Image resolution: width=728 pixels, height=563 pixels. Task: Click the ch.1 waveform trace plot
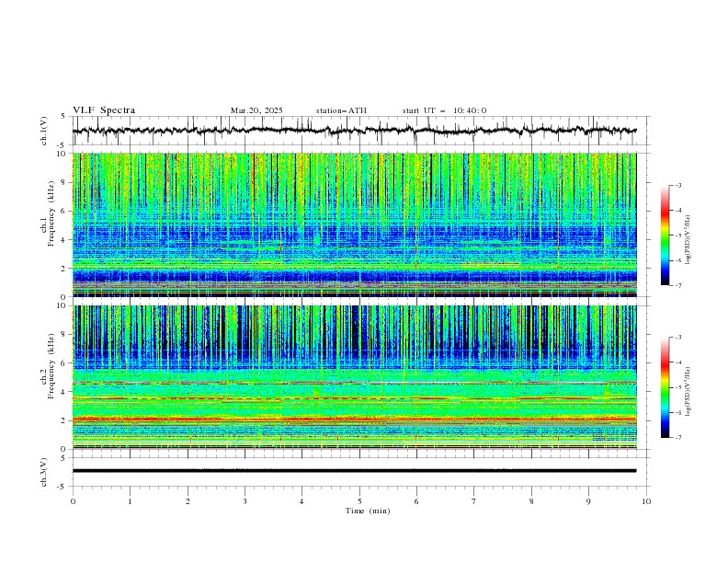[x=360, y=131]
